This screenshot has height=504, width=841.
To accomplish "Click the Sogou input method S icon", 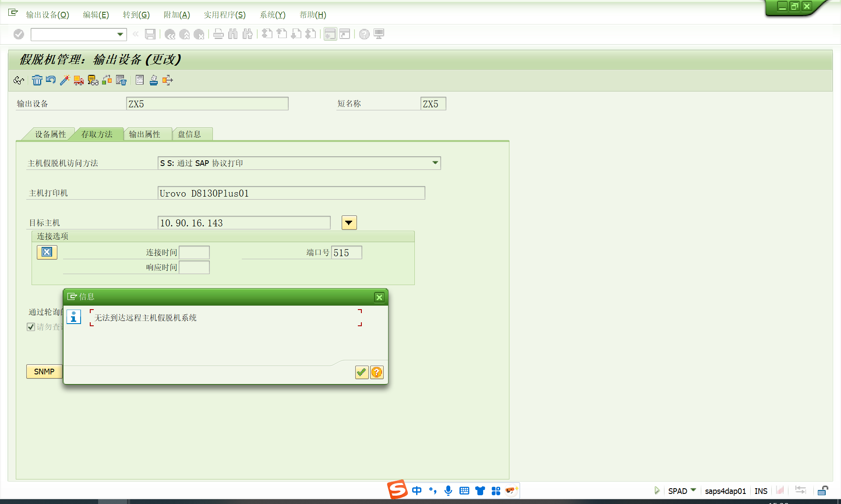I will pos(397,490).
